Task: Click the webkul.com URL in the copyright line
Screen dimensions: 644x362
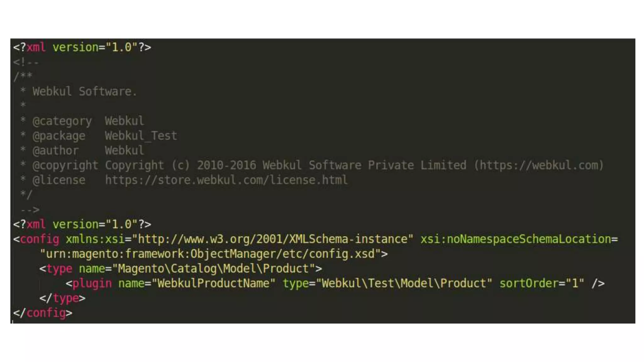Action: tap(539, 165)
